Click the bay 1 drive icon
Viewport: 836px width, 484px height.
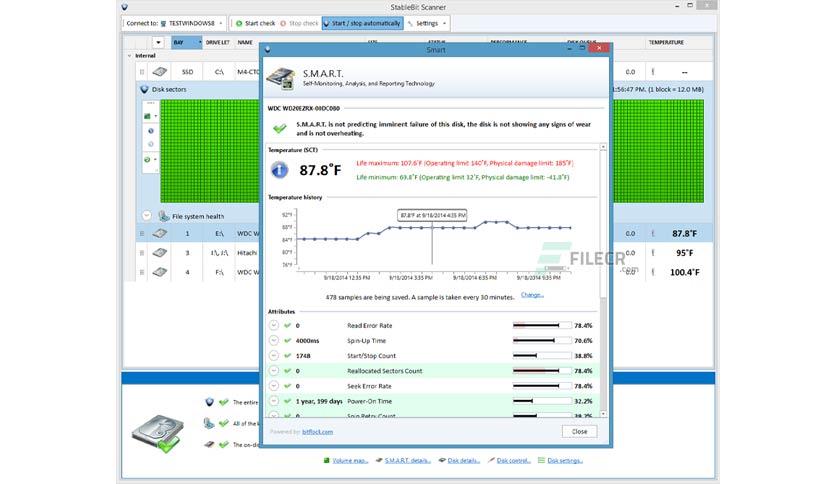coord(159,233)
